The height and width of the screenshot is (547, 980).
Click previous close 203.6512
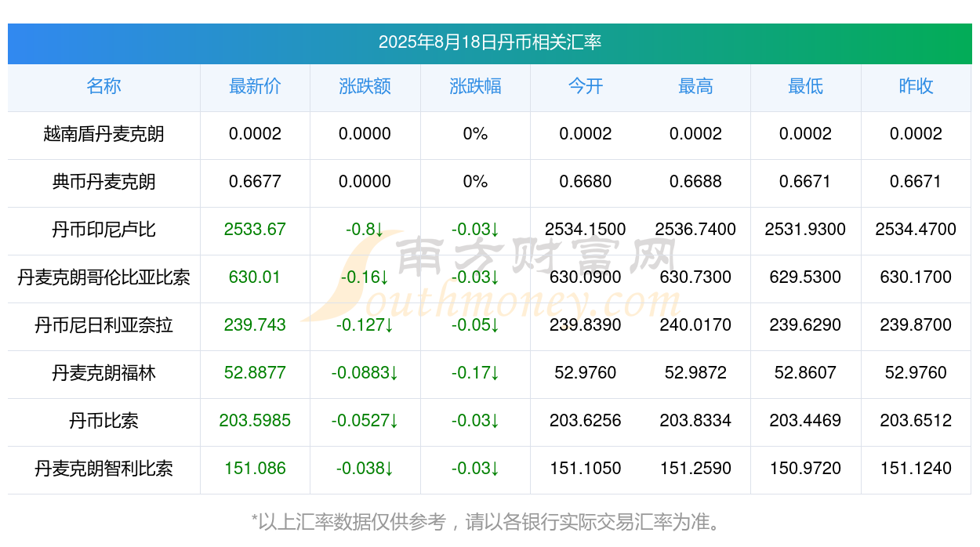coord(916,421)
